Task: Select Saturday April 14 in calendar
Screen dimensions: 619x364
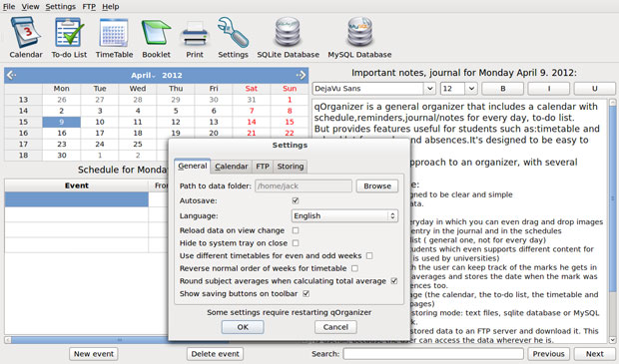Action: (252, 122)
